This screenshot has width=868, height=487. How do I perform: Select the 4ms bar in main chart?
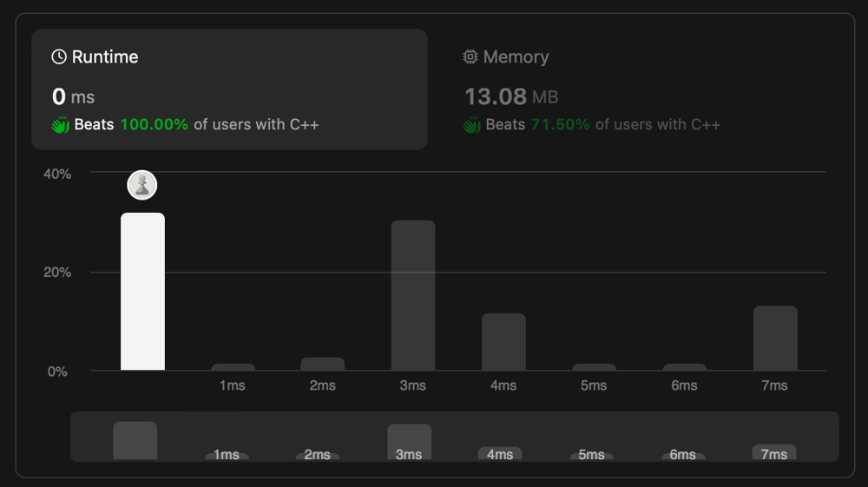503,342
